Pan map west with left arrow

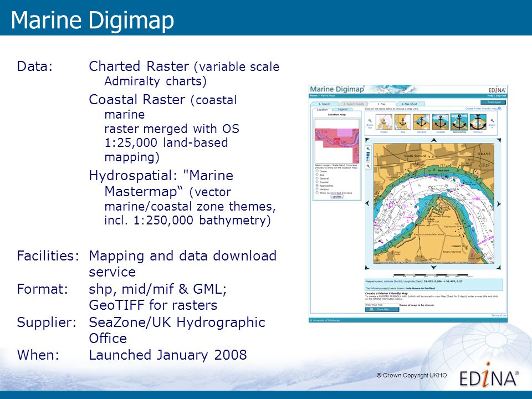pyautogui.click(x=367, y=203)
